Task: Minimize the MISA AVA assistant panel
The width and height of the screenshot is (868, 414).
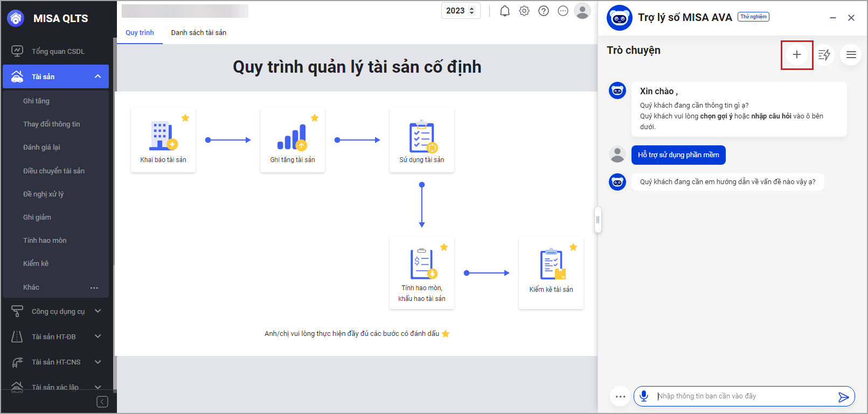Action: point(833,18)
